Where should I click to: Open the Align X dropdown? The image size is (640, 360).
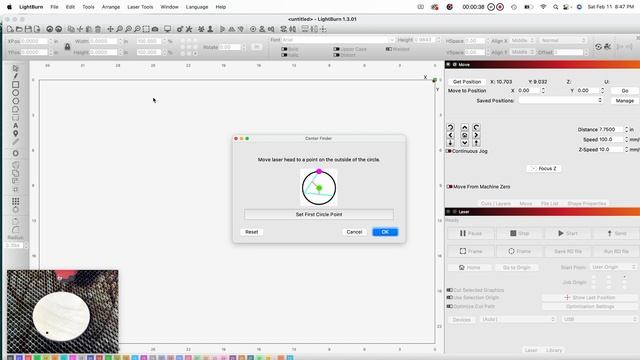click(522, 40)
